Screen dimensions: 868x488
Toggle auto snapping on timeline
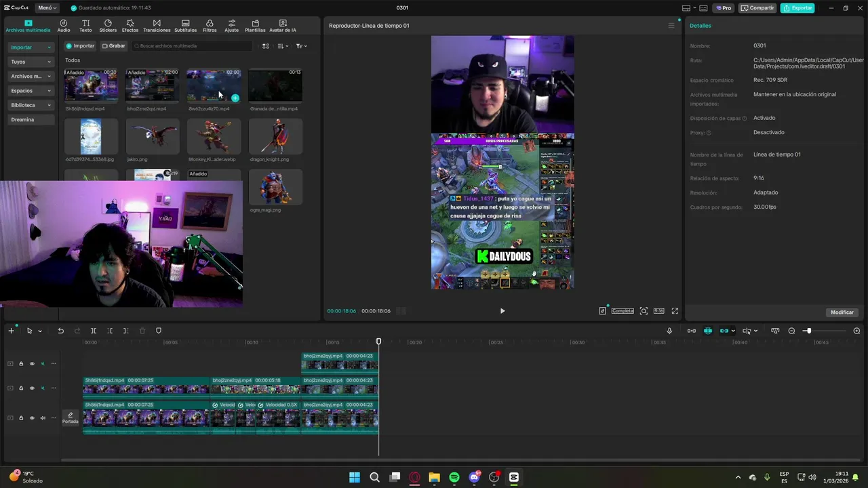(x=707, y=331)
